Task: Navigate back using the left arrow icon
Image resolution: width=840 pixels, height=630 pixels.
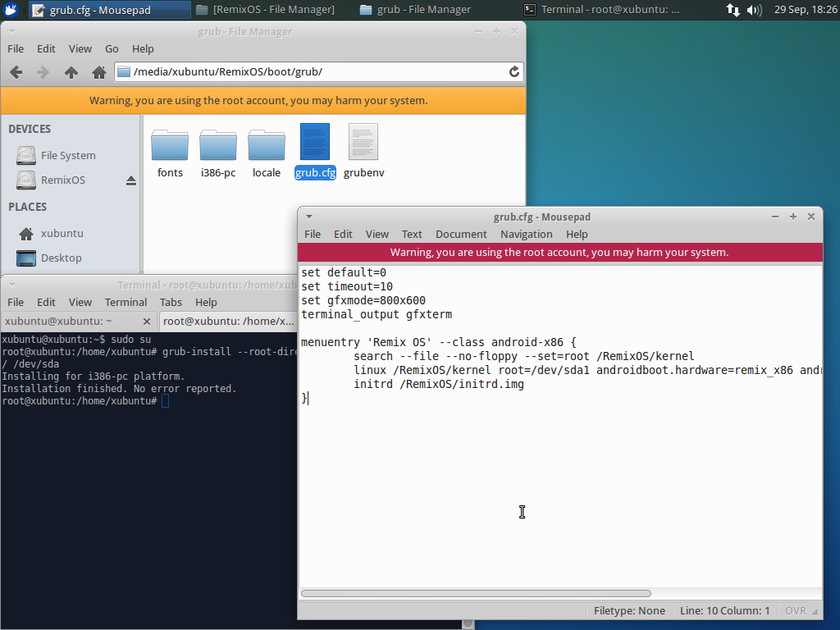Action: [x=15, y=72]
